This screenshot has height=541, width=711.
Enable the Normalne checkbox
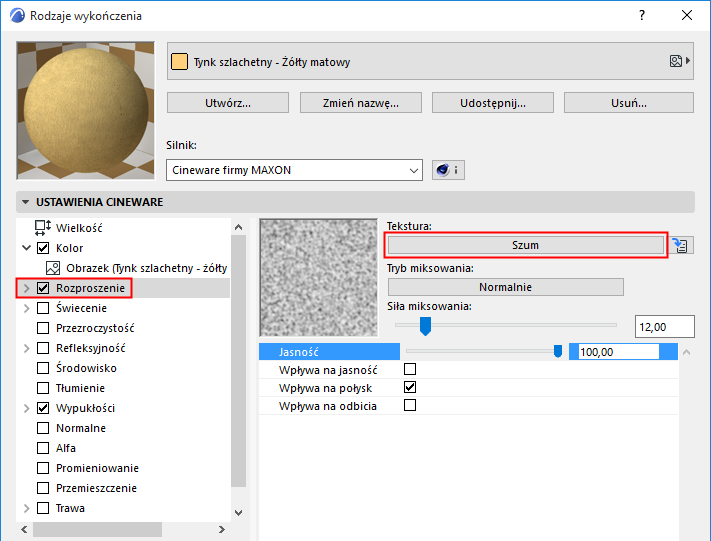(x=43, y=428)
